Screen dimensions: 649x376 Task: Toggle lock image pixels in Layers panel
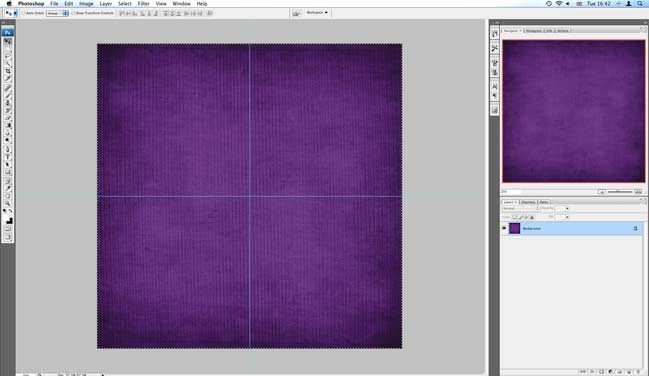click(521, 217)
